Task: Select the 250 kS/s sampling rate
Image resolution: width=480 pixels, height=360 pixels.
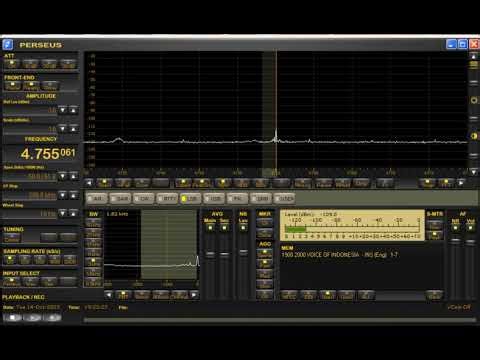Action: pyautogui.click(x=25, y=260)
